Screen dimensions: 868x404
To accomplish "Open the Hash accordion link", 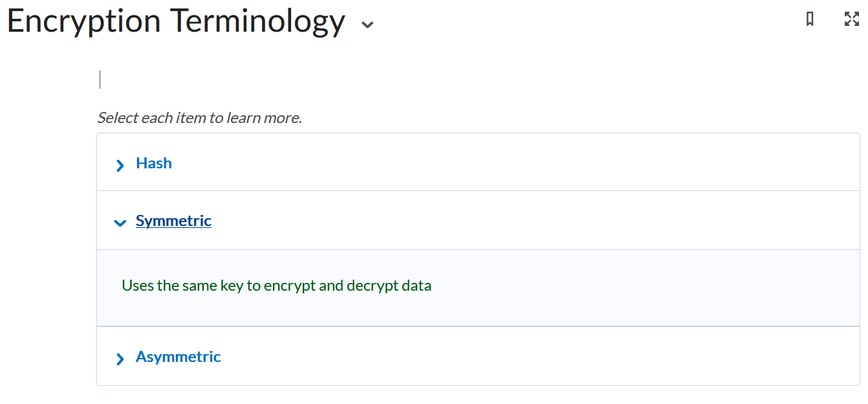I will (x=154, y=163).
